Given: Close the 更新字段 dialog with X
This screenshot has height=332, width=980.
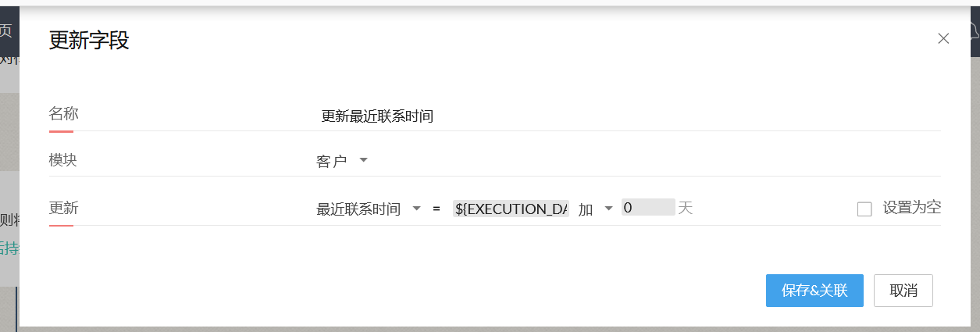Looking at the screenshot, I should pyautogui.click(x=943, y=39).
